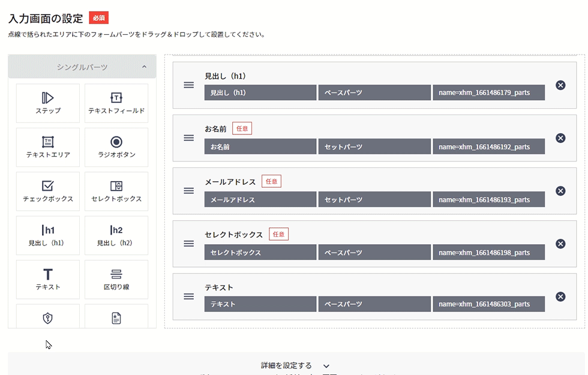Viewport: 588px width, 375px height.
Task: Pick the セレクトボックス part icon
Action: pyautogui.click(x=116, y=186)
